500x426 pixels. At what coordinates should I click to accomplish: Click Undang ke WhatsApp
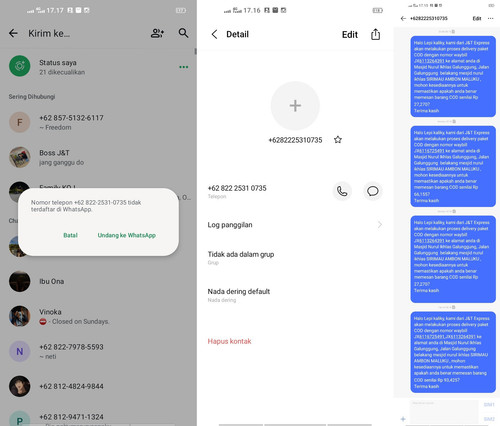(127, 235)
